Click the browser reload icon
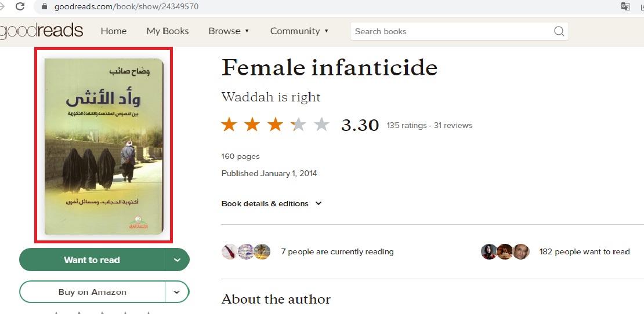Image resolution: width=644 pixels, height=314 pixels. tap(19, 6)
